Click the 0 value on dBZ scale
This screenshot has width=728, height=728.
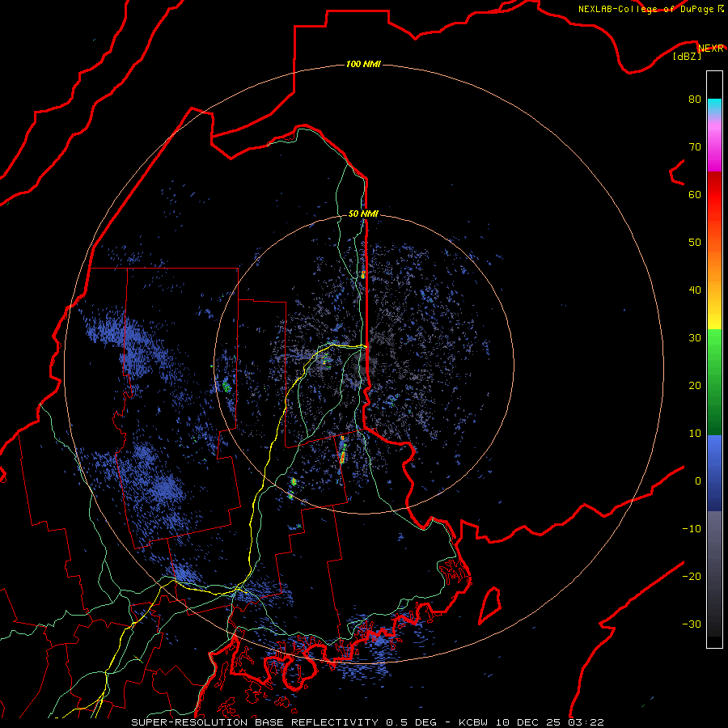tap(698, 481)
